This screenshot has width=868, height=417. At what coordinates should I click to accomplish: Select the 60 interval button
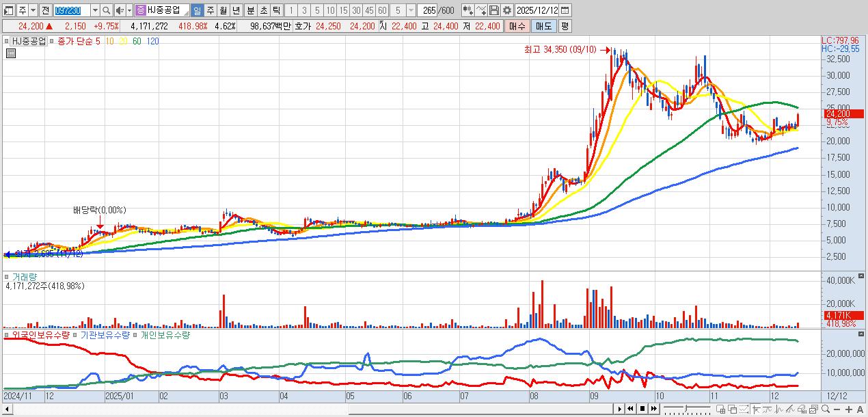(x=382, y=10)
